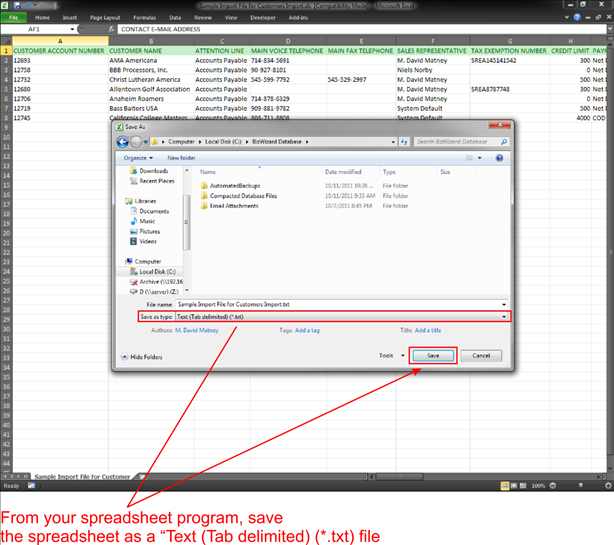Switch to the Page Layout ribbon tab
The image size is (614, 545).
(x=105, y=18)
